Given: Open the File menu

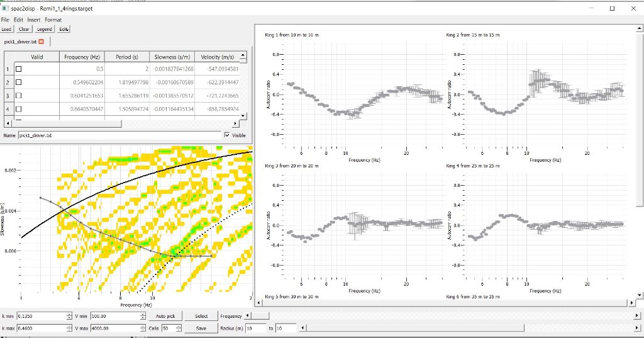Looking at the screenshot, I should [6, 20].
